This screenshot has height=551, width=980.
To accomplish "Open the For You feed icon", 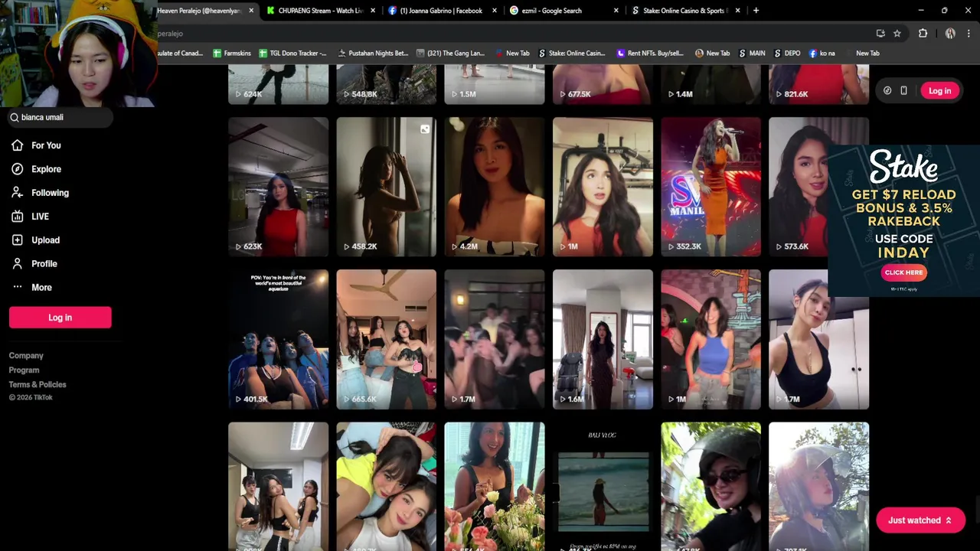I will pyautogui.click(x=17, y=145).
